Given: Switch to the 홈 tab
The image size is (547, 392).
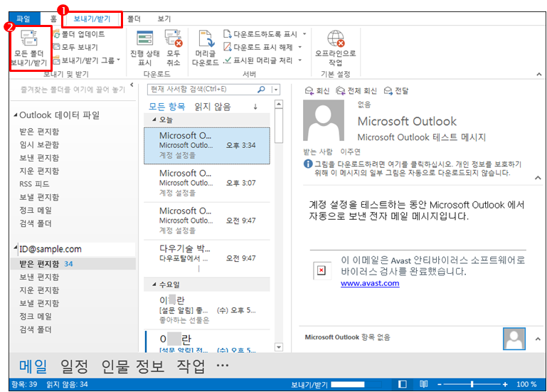Looking at the screenshot, I should [x=53, y=18].
